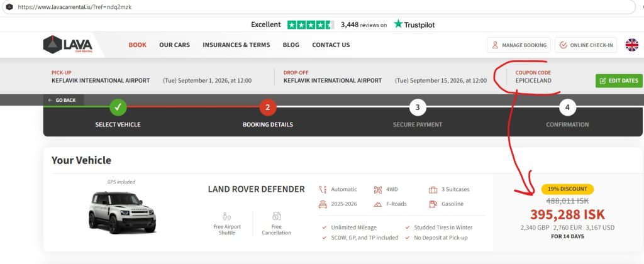Select step 4 Confirmation circle
The image size is (644, 264).
(567, 107)
